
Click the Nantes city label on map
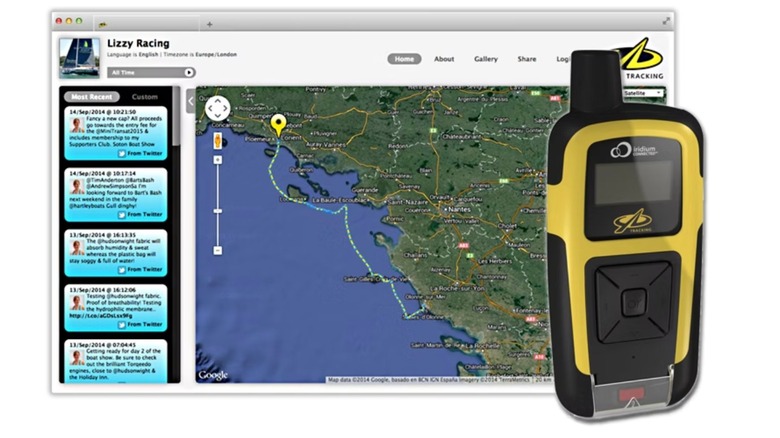459,210
